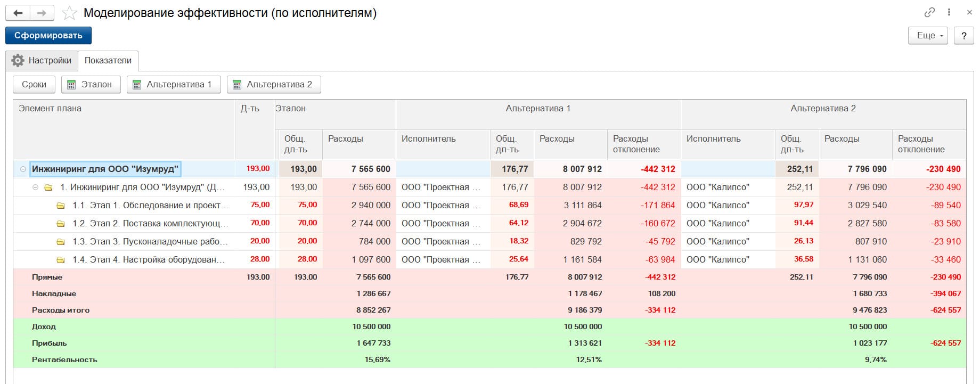Copy link using the chain icon
Image resolution: width=980 pixels, height=384 pixels.
pos(929,12)
